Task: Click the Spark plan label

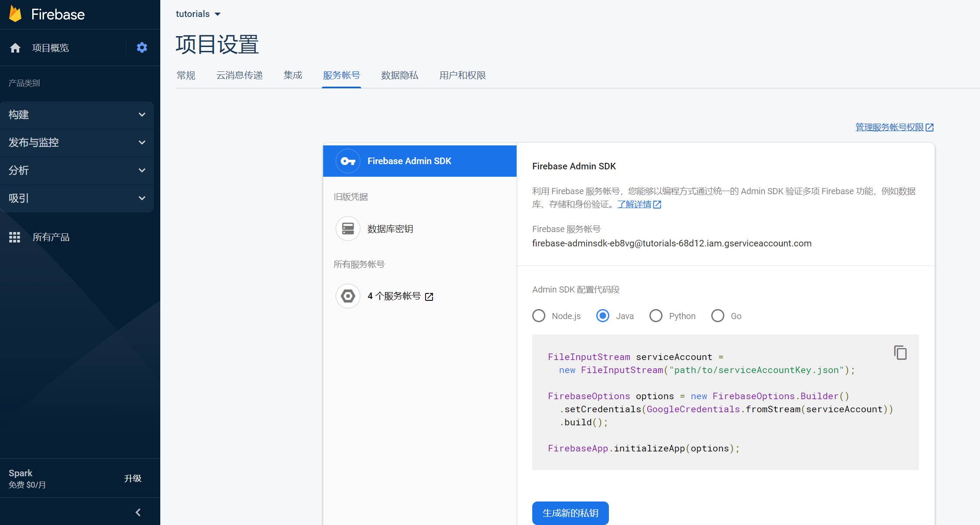Action: pos(20,473)
